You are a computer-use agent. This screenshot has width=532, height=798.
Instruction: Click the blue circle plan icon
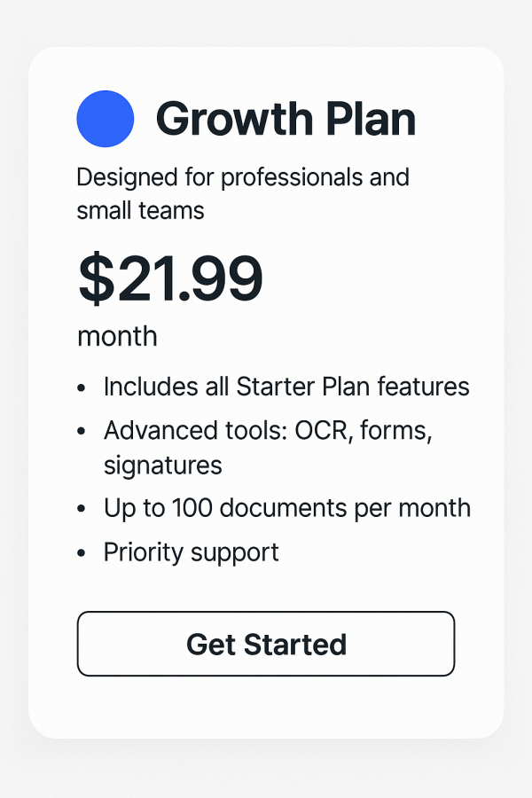point(106,119)
